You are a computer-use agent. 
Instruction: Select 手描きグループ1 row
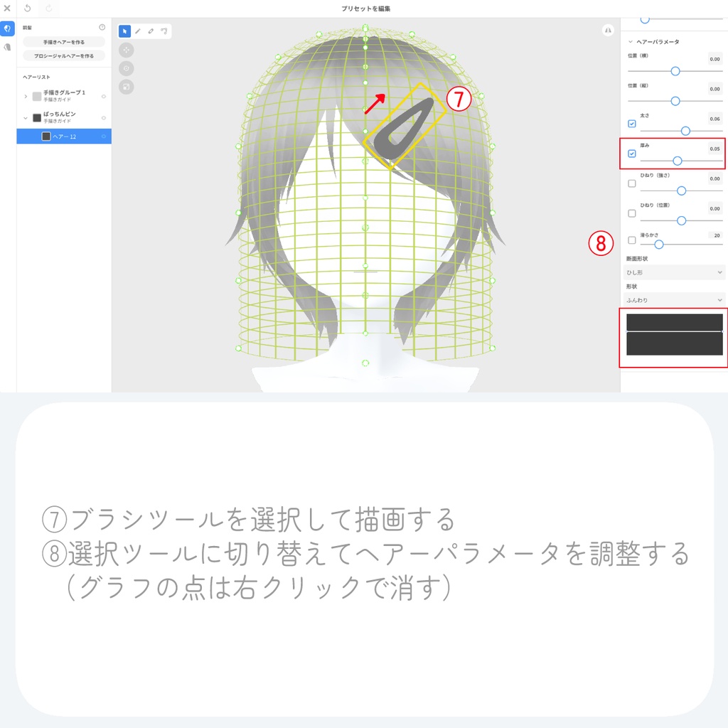(x=64, y=96)
